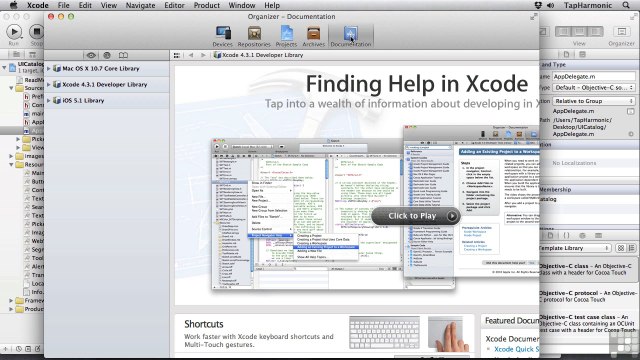Toggle the navigator pane view button

563,32
